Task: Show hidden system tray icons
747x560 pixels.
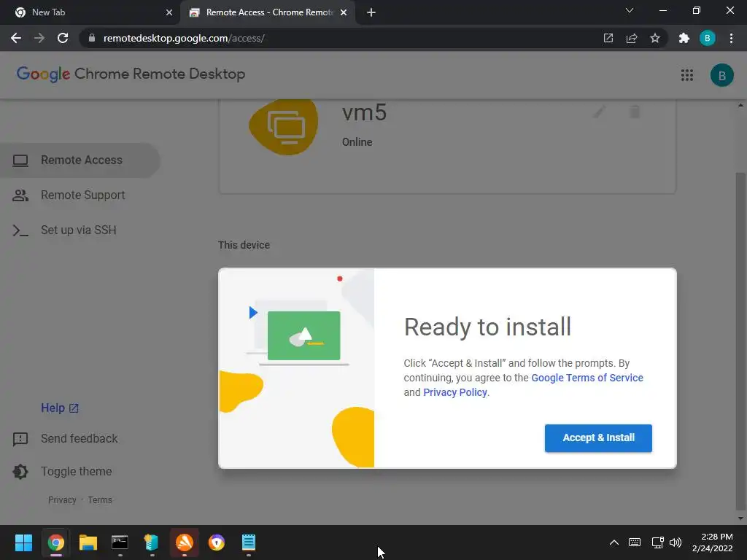Action: coord(614,542)
